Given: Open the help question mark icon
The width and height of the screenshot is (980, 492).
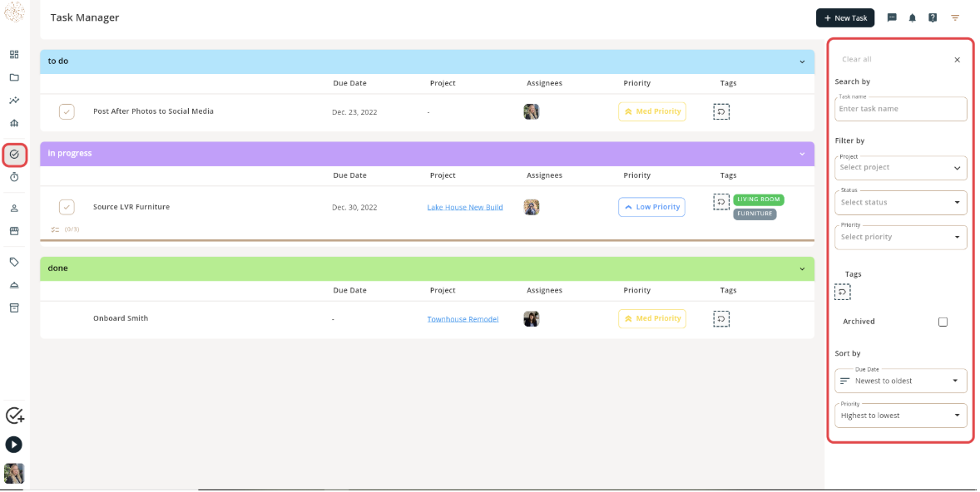Looking at the screenshot, I should click(x=933, y=18).
